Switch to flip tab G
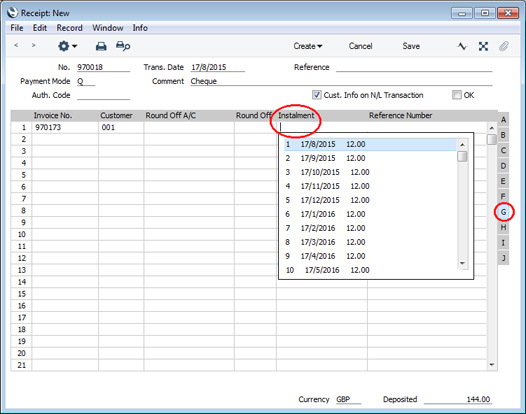Image resolution: width=526 pixels, height=414 pixels. coord(503,212)
